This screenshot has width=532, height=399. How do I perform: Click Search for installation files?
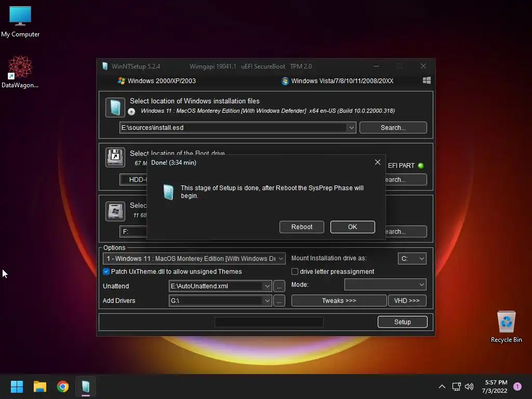(393, 128)
